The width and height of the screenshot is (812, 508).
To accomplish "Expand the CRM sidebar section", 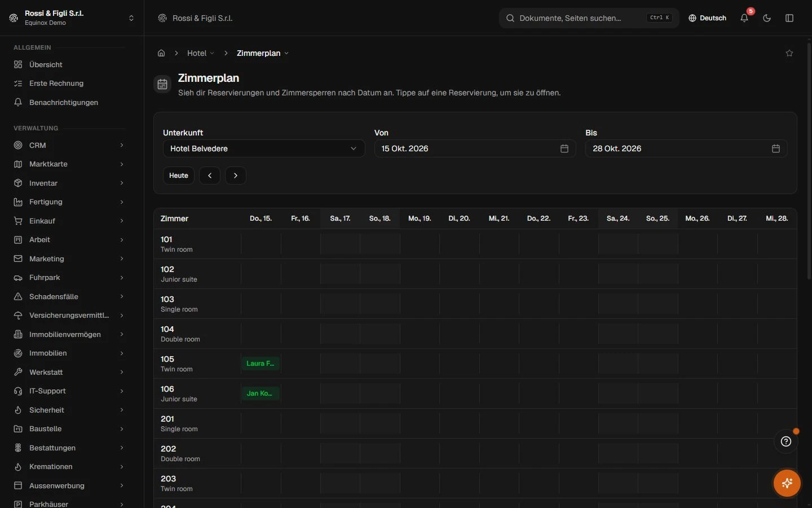I will [x=69, y=145].
